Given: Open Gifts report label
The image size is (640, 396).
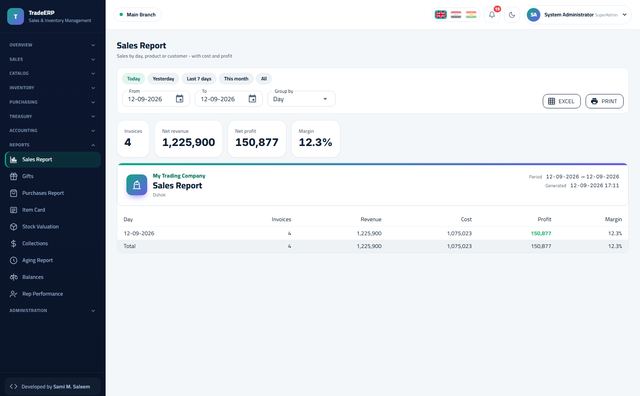Looking at the screenshot, I should pos(28,176).
